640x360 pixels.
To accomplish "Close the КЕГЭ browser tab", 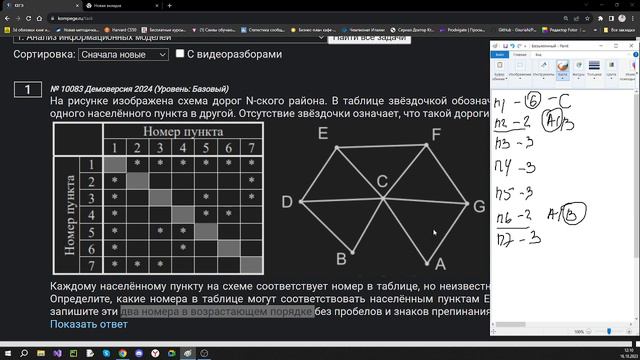I will pyautogui.click(x=77, y=6).
